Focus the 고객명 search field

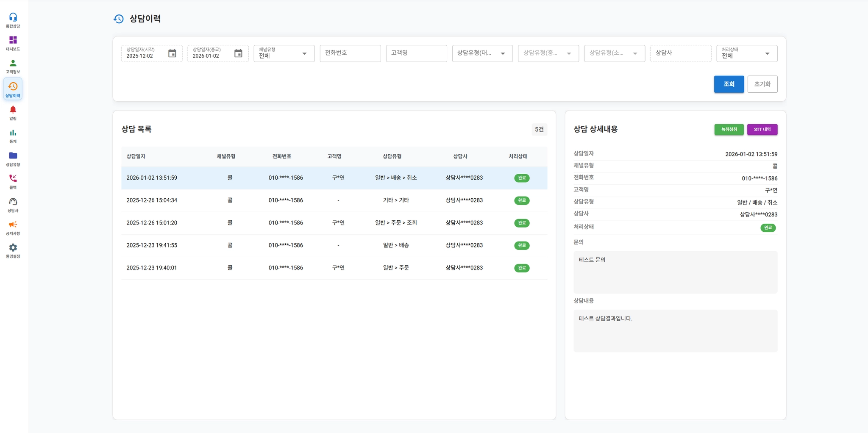tap(416, 53)
